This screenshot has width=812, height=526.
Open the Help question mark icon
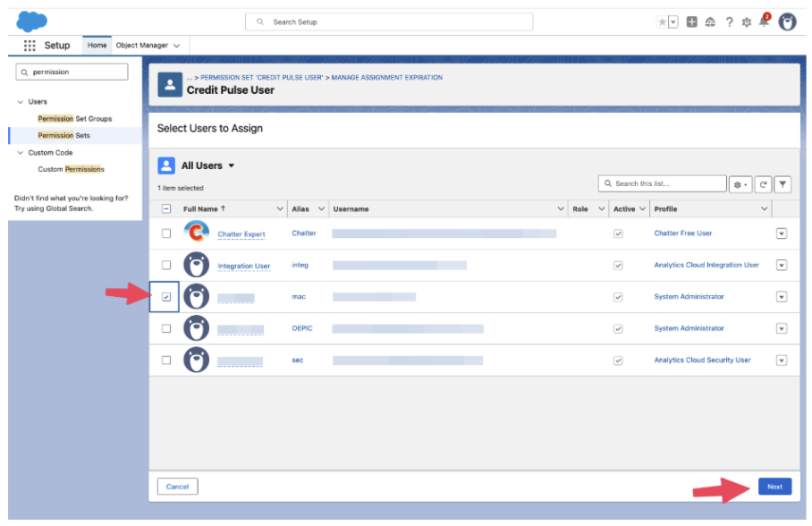point(729,22)
